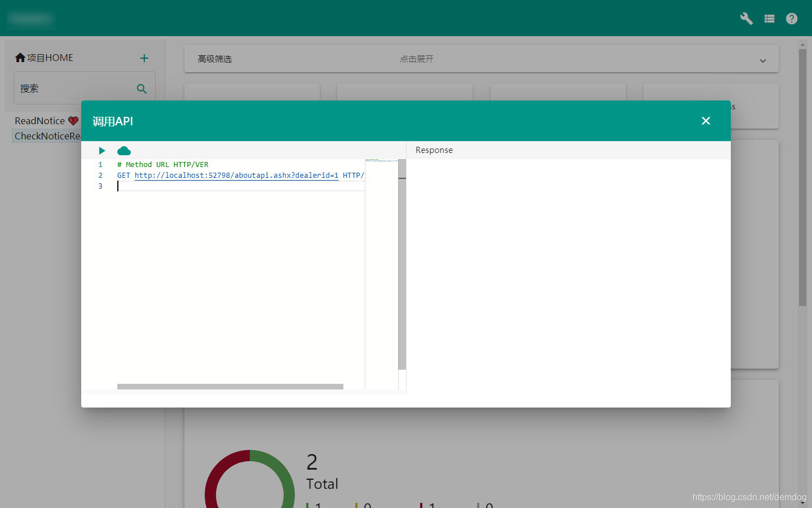This screenshot has height=508, width=812.
Task: Select ReadNotice in the sidebar
Action: point(39,121)
